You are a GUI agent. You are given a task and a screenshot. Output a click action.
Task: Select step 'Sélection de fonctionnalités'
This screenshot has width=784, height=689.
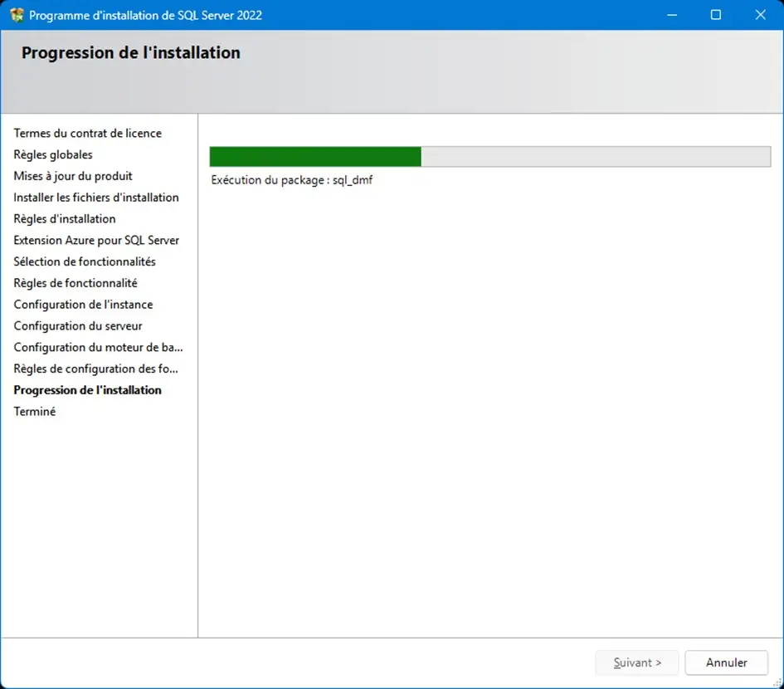(x=85, y=261)
